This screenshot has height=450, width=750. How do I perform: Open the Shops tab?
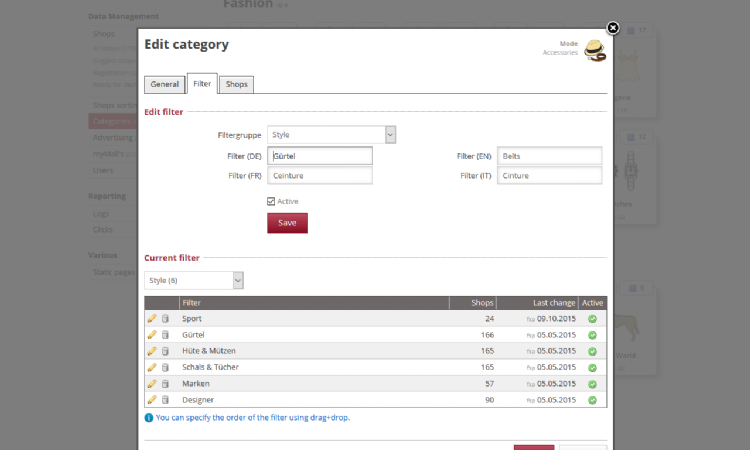point(236,85)
